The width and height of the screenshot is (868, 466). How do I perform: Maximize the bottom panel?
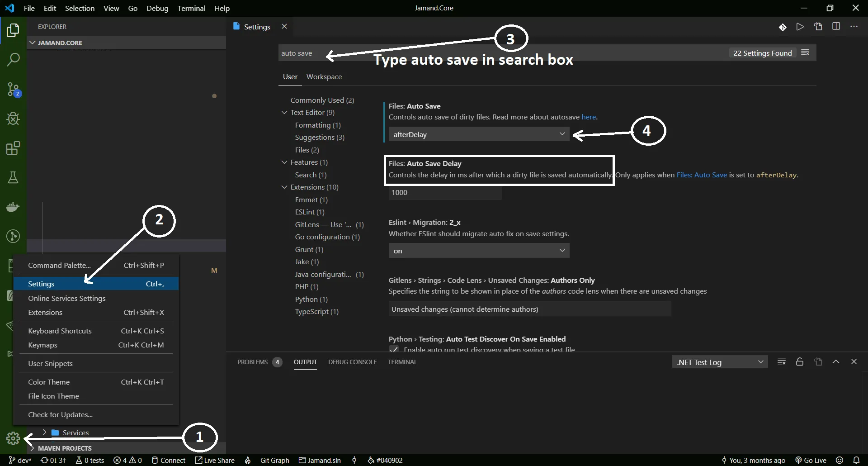point(836,361)
